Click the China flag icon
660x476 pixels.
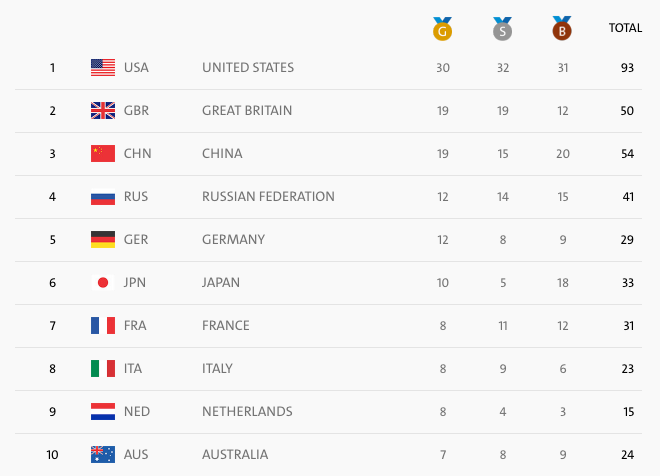103,154
